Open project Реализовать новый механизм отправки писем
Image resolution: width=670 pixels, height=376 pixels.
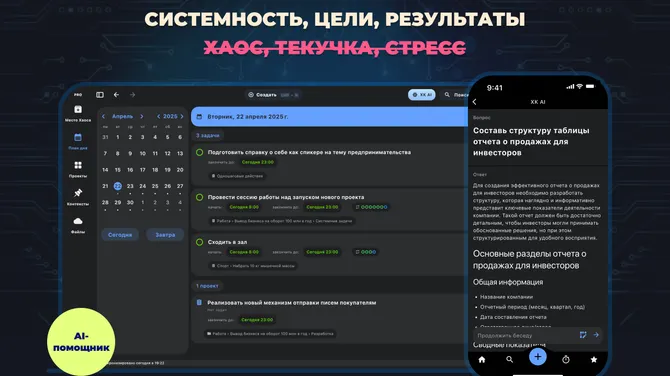pyautogui.click(x=292, y=303)
